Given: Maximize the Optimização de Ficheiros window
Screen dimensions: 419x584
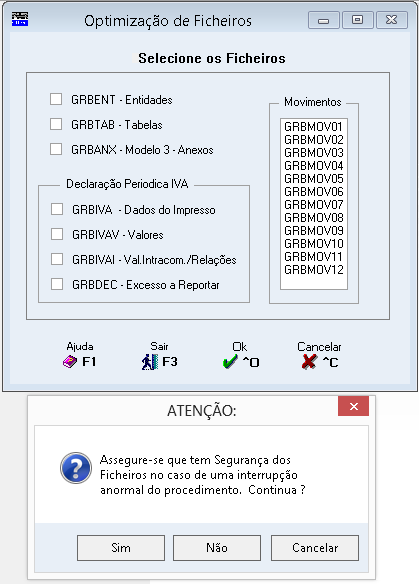Looking at the screenshot, I should coord(358,20).
